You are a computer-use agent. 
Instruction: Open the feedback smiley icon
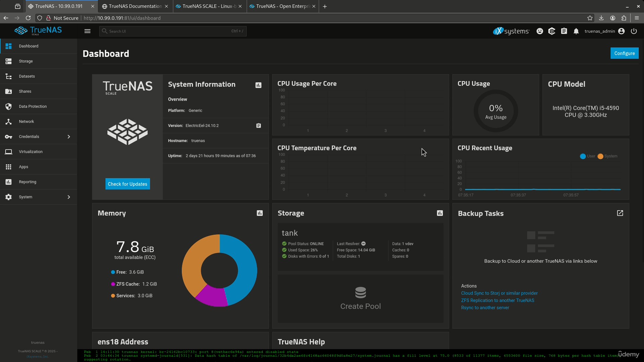[540, 31]
